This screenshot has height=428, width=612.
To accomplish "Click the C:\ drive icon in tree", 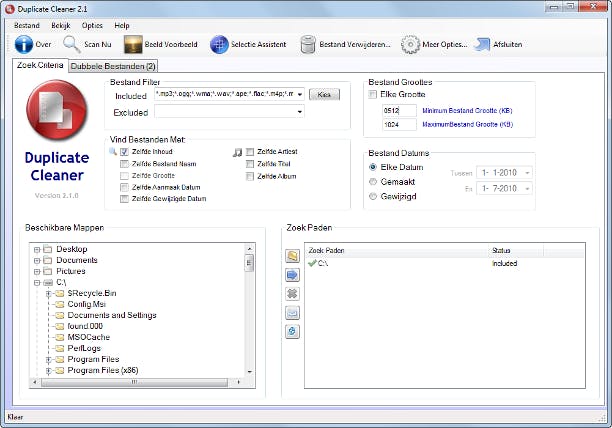I will click(x=48, y=282).
